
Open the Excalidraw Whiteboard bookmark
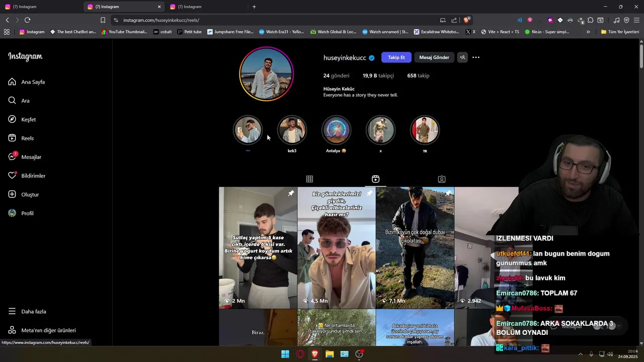436,32
